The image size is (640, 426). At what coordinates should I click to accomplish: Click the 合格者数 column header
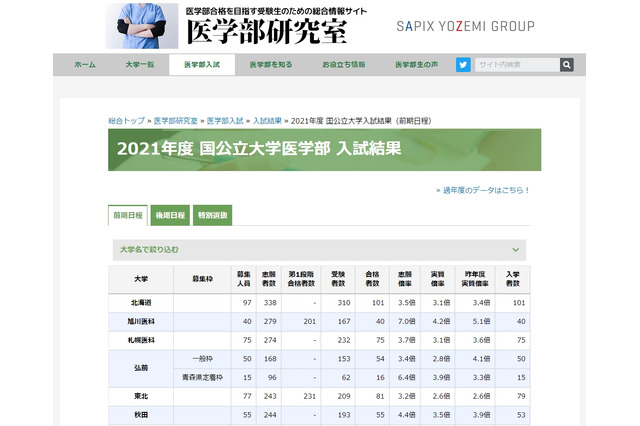point(372,279)
